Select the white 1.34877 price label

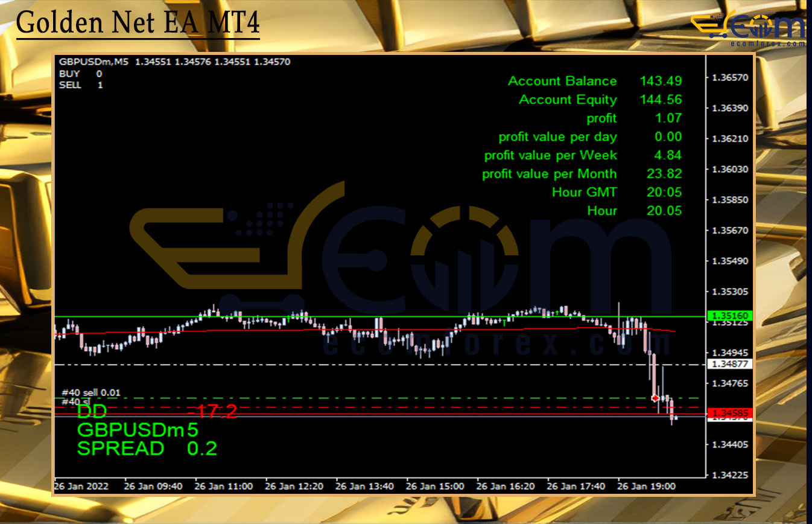coord(729,364)
